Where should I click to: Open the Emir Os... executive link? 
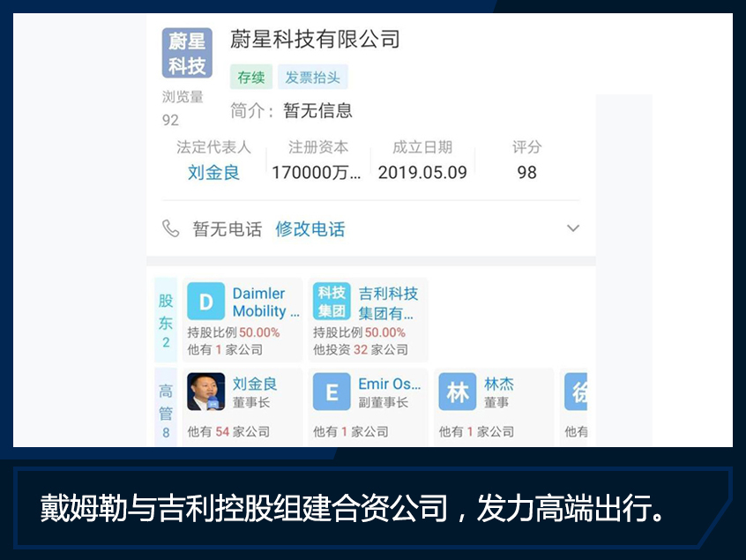[390, 384]
